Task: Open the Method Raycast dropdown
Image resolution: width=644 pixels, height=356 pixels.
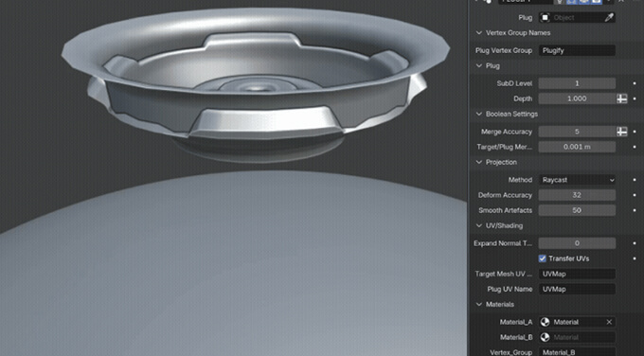Action: (577, 180)
